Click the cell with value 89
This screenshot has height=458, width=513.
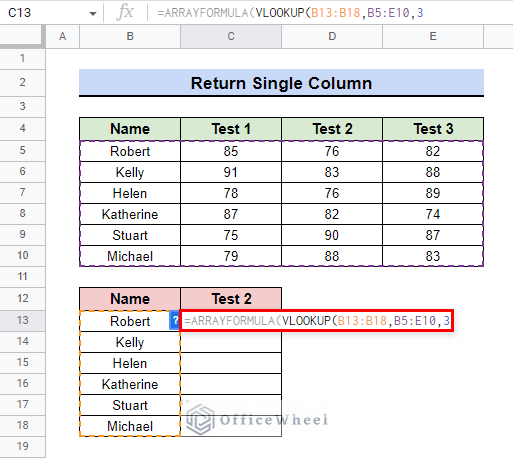coord(433,193)
